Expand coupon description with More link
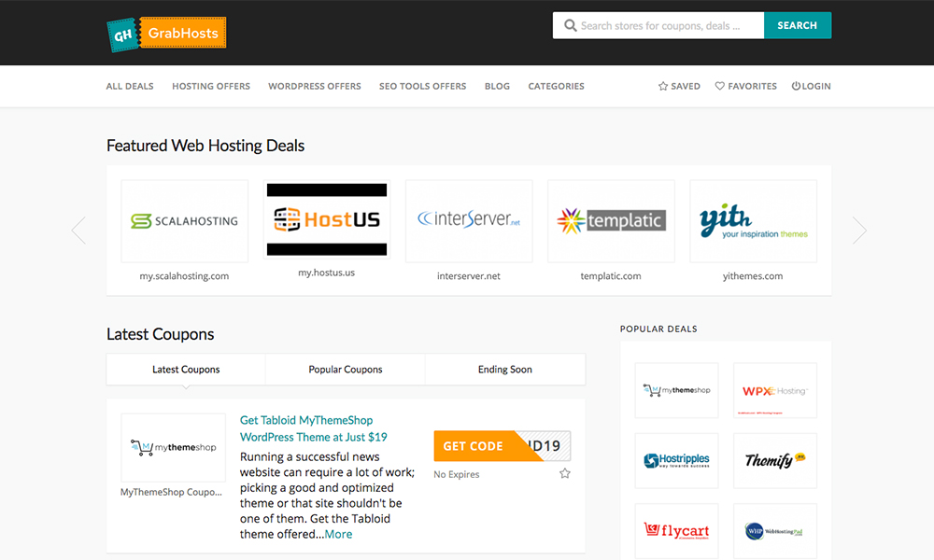Screen dimensions: 934x560 point(338,534)
